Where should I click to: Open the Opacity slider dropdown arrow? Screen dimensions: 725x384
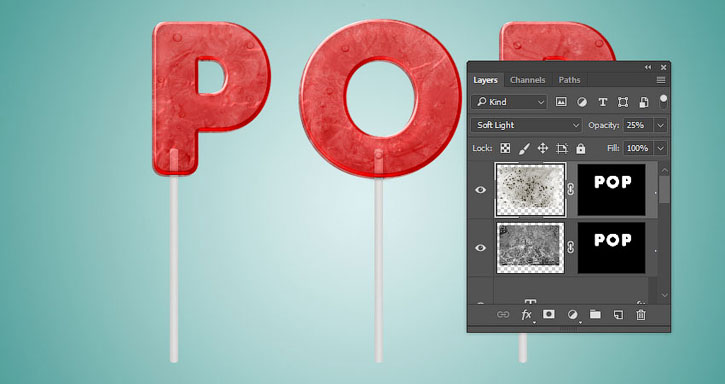(x=661, y=125)
